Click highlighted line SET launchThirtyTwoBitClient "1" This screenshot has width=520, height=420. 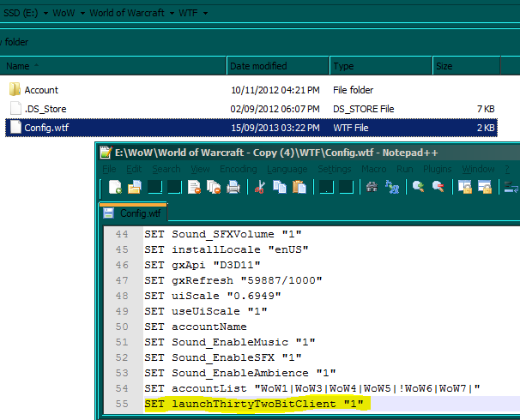pos(254,404)
